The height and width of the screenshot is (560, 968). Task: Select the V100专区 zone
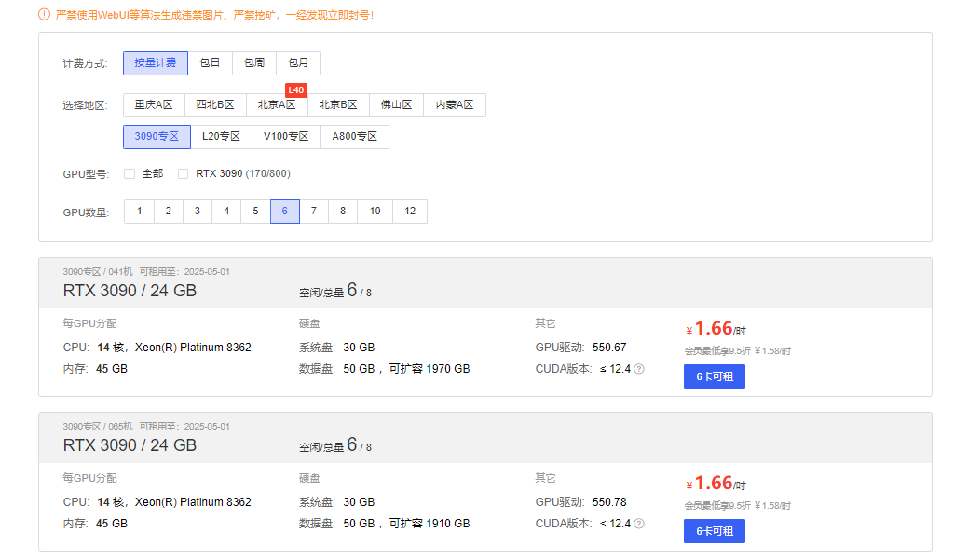coord(286,136)
